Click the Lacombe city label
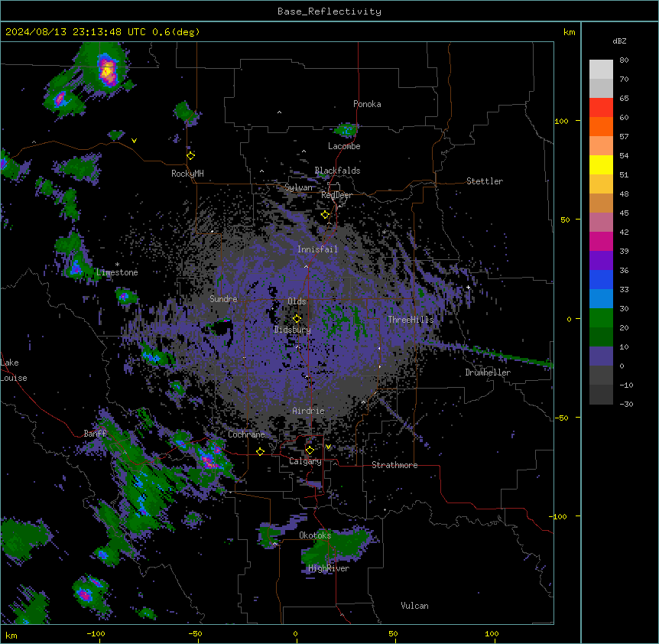659x644 pixels. click(x=344, y=146)
